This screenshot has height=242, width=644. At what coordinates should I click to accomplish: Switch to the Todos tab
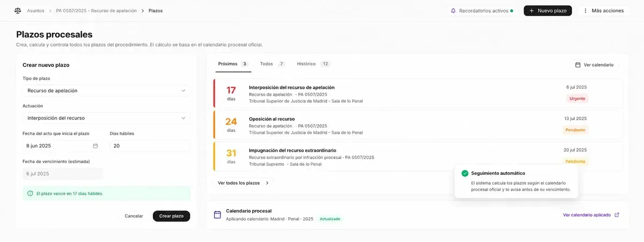[272, 63]
